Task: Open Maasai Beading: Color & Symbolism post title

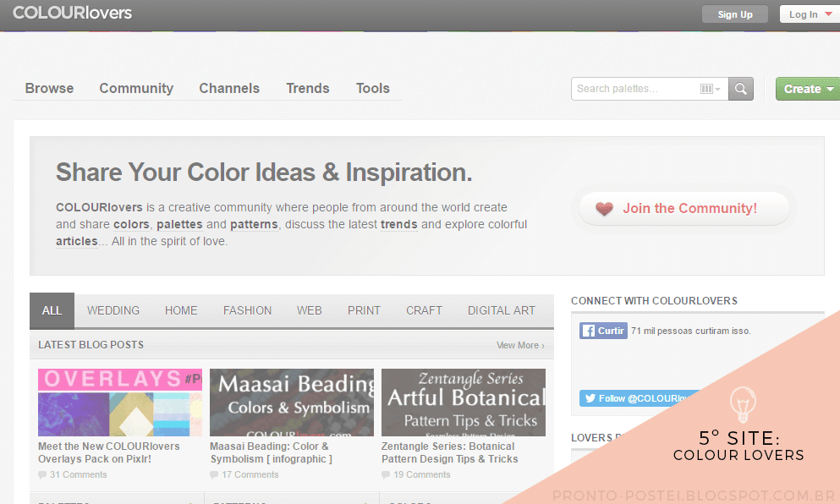Action: [x=271, y=452]
